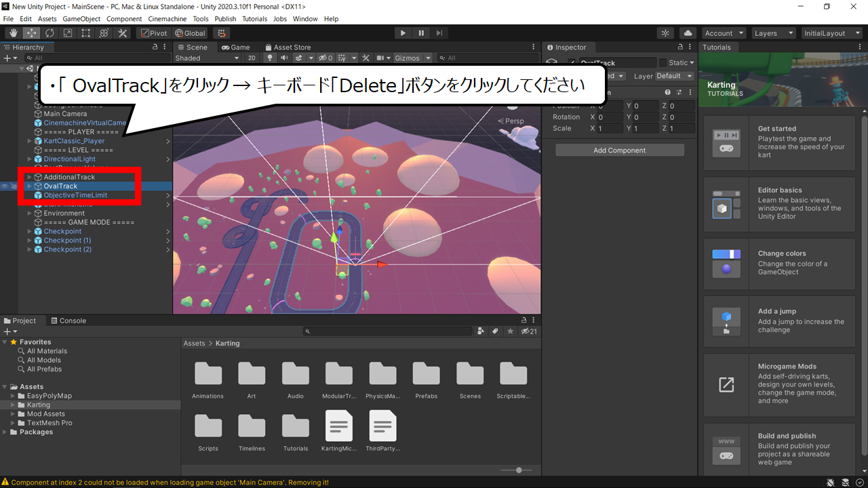Open the File menu
868x488 pixels.
tap(8, 19)
